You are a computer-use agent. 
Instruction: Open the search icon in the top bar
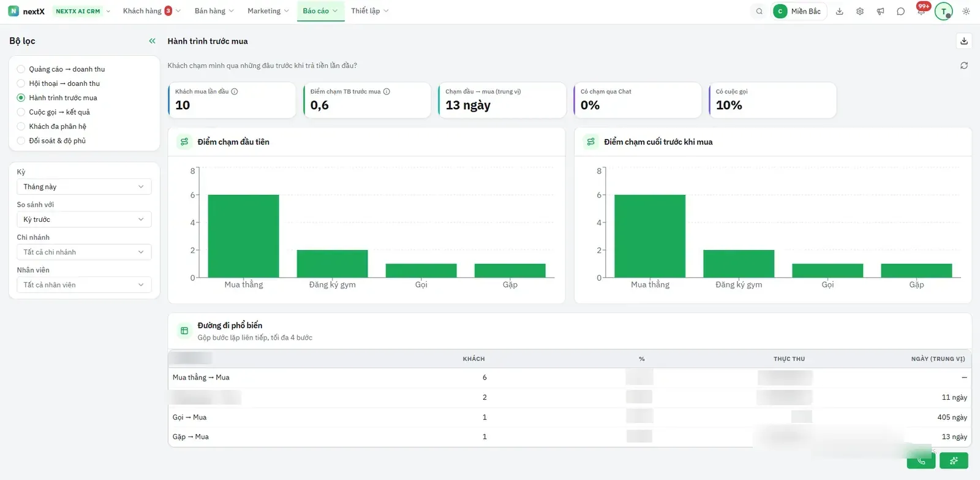click(x=759, y=11)
